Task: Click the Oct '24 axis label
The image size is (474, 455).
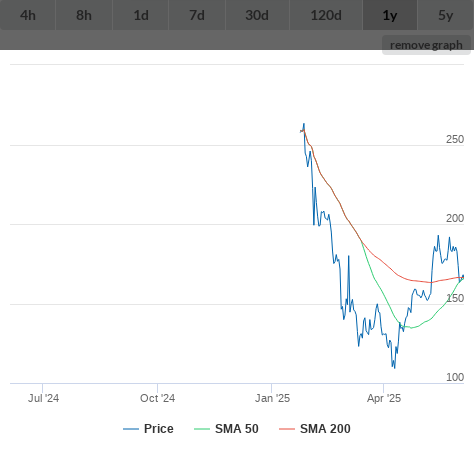Action: [x=157, y=398]
